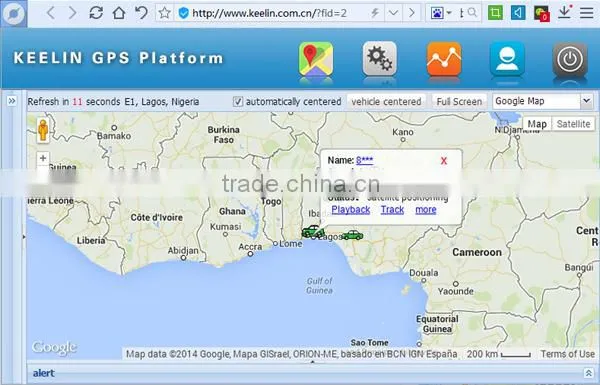Open the Terms of Use map link
Viewport: 600px width, 385px height.
point(567,354)
